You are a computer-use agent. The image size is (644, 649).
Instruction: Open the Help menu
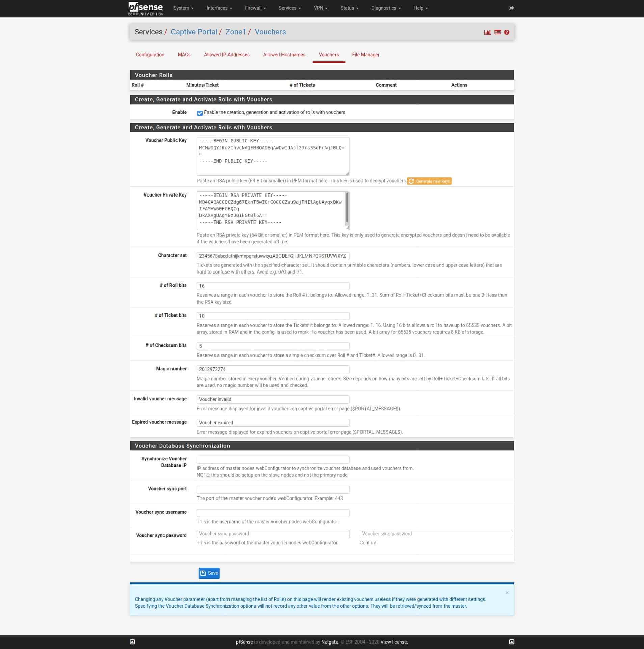pyautogui.click(x=421, y=8)
